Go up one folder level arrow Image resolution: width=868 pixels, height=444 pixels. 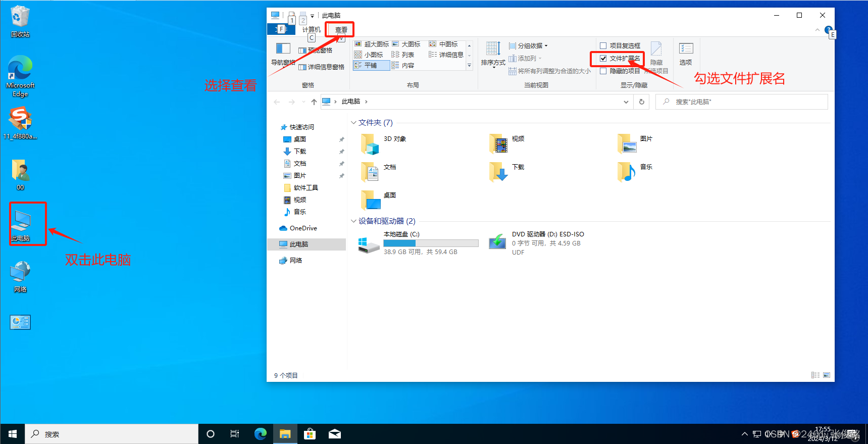click(x=314, y=102)
